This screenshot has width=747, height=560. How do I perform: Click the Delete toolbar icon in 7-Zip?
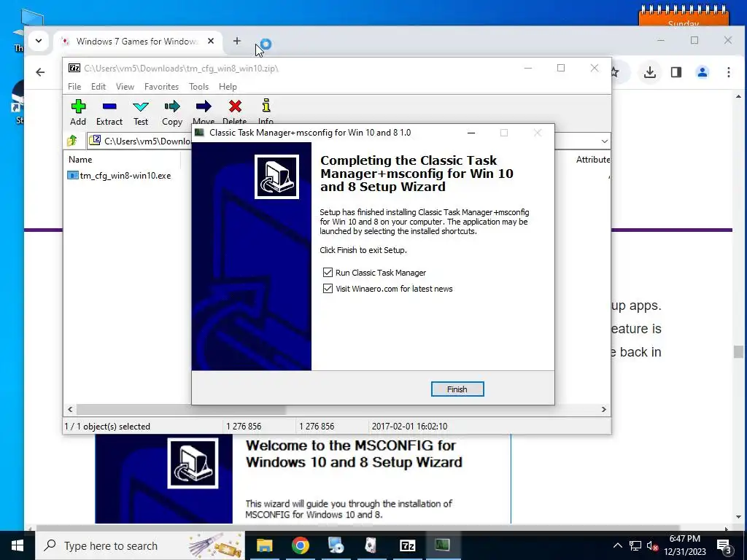click(234, 112)
